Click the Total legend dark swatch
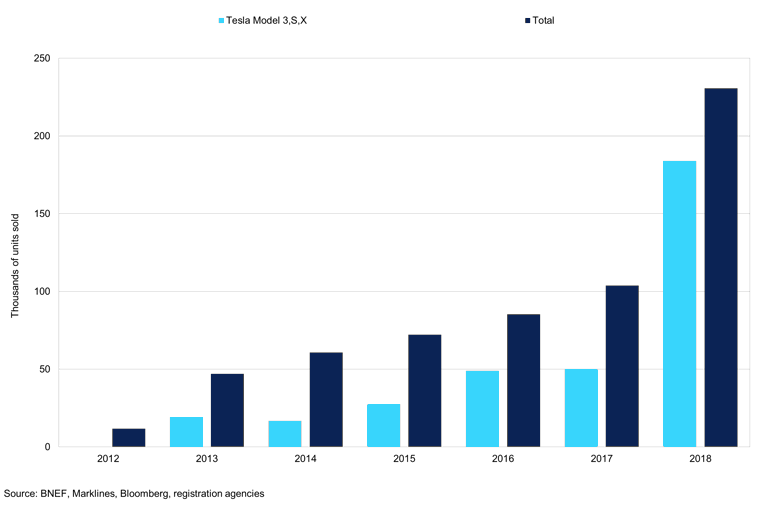The image size is (770, 506). point(528,21)
